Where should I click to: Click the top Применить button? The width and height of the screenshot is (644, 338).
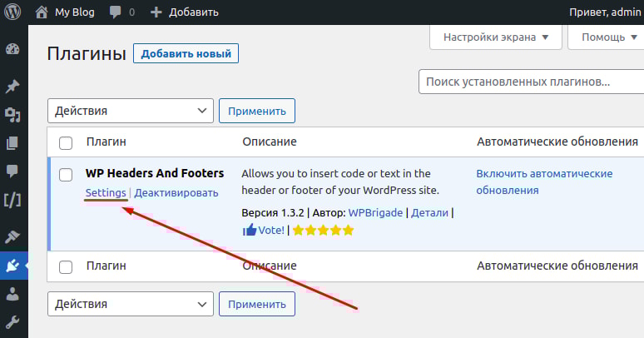[257, 111]
